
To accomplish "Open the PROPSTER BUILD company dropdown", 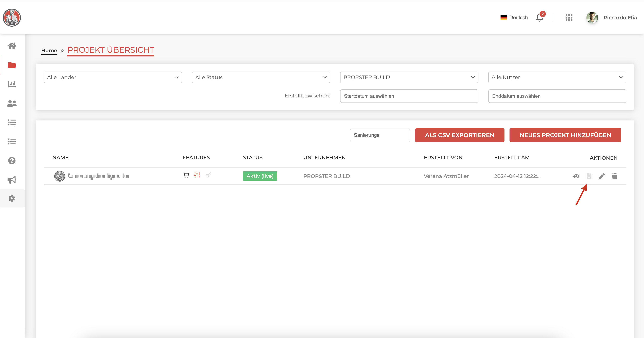I will pyautogui.click(x=409, y=77).
